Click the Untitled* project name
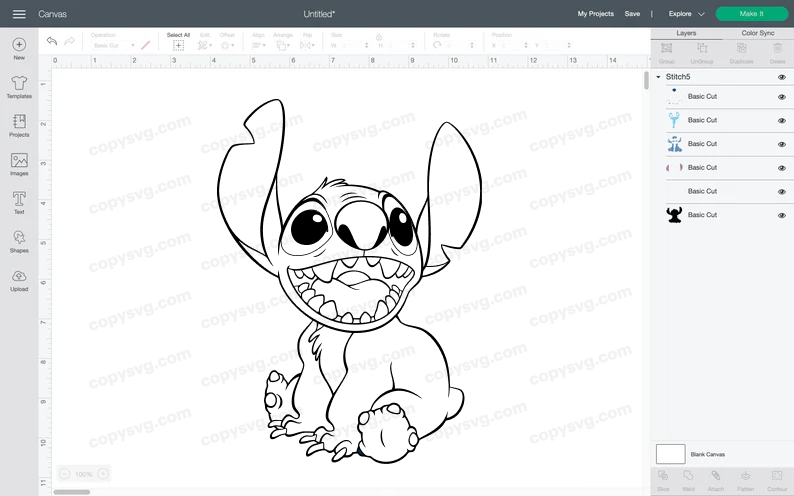The width and height of the screenshot is (794, 496). coord(319,14)
